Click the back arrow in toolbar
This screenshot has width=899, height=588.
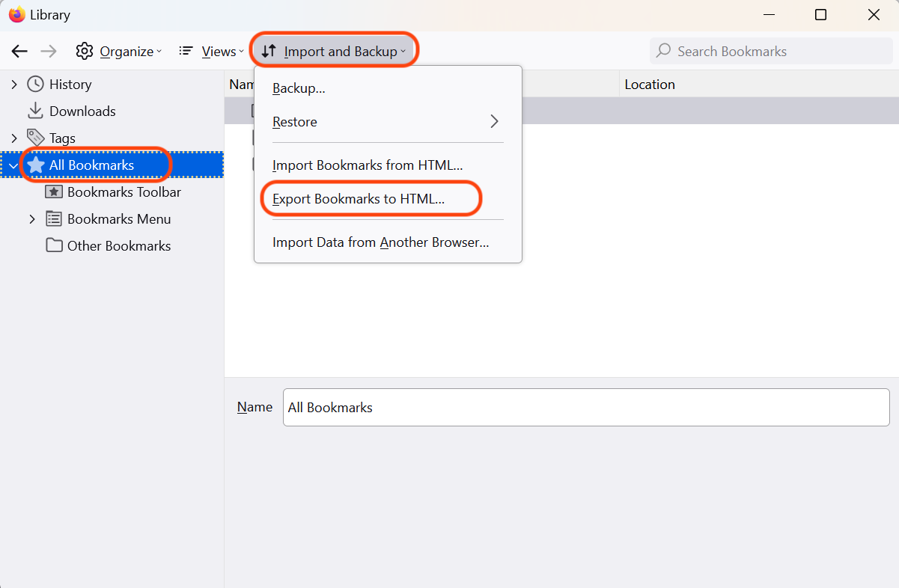point(20,52)
